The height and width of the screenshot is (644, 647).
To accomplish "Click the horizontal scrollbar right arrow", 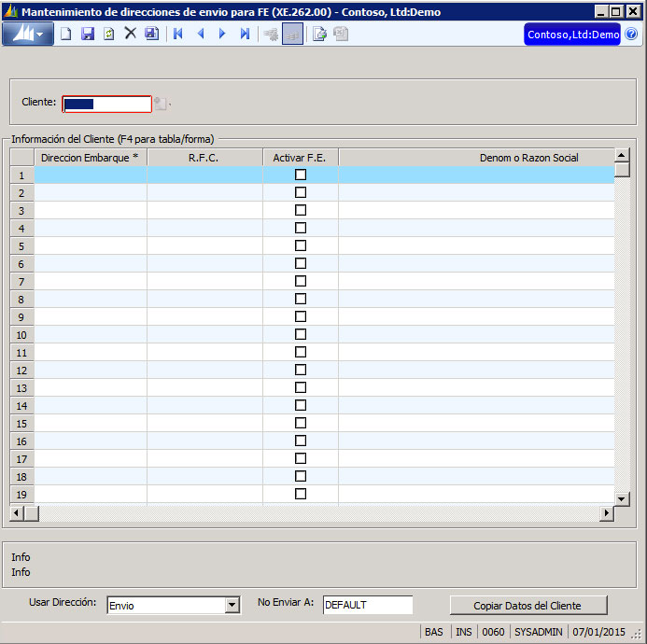I will click(x=607, y=513).
